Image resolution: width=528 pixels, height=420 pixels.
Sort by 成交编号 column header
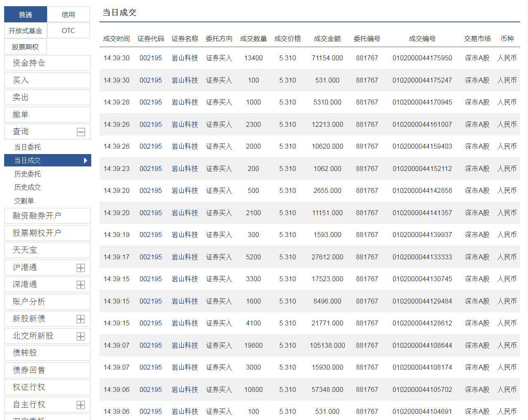(x=422, y=38)
